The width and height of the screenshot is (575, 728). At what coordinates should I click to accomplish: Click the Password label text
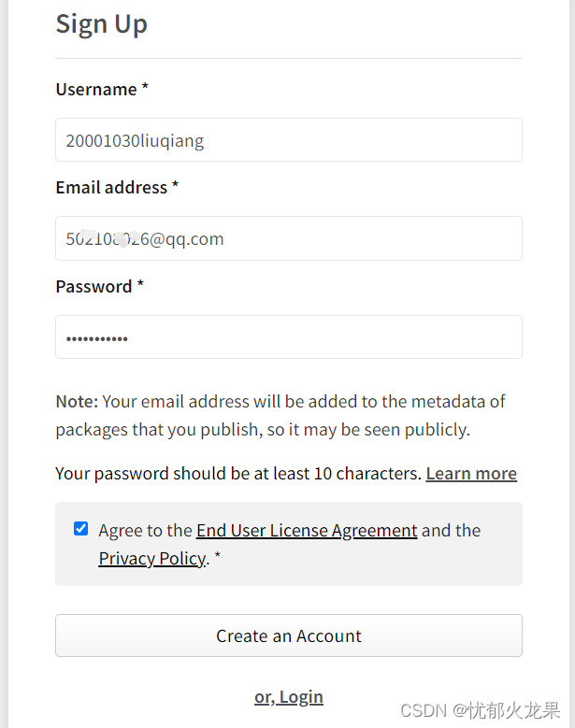pyautogui.click(x=93, y=287)
